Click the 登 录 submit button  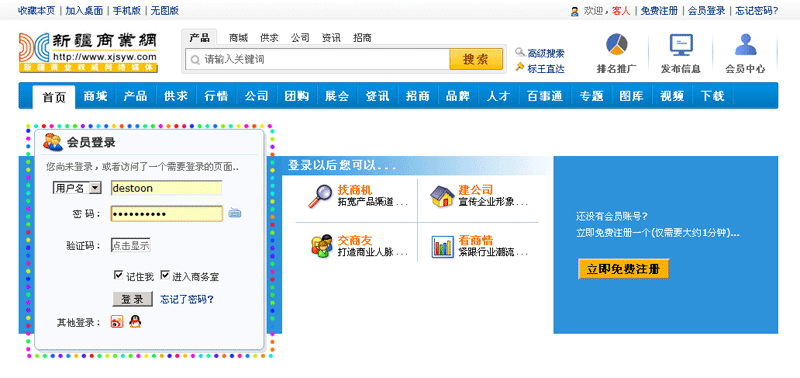click(133, 299)
